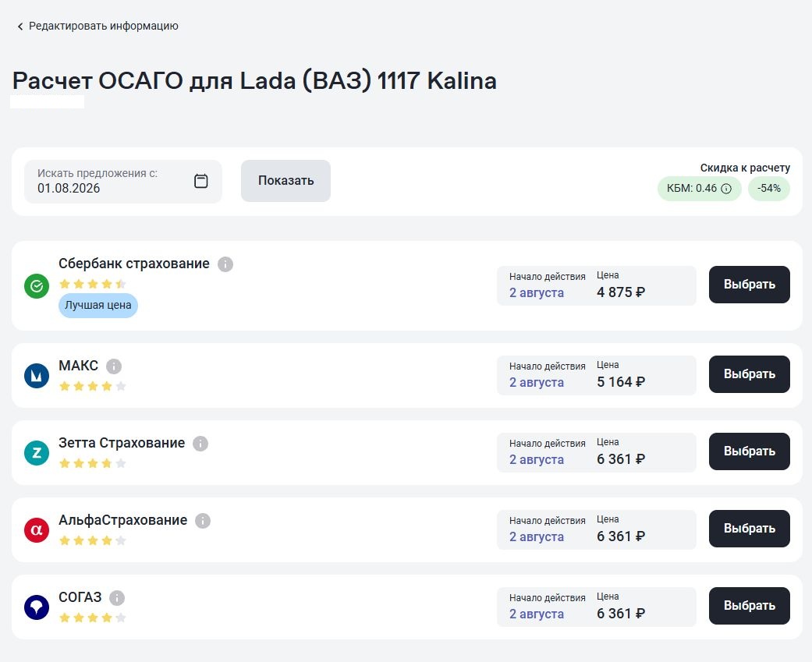Choose the Сбербанк страхование offer via Выбрать

coord(750,285)
